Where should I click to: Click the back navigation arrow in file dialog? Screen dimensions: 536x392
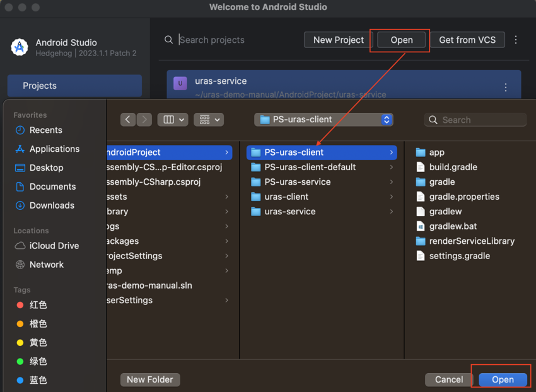click(x=128, y=120)
